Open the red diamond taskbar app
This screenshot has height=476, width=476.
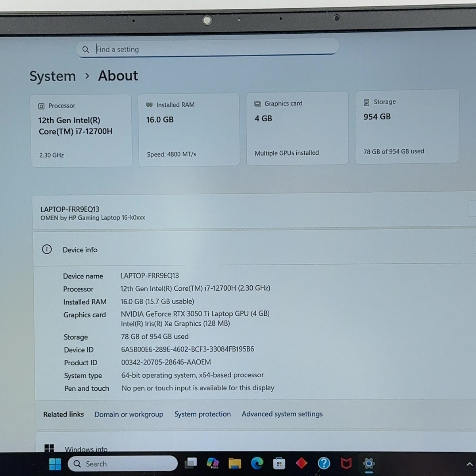(301, 463)
